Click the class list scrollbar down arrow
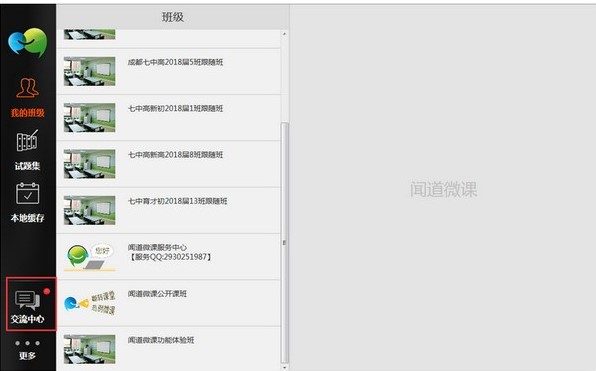Screen dimensions: 596x371 [x=285, y=368]
